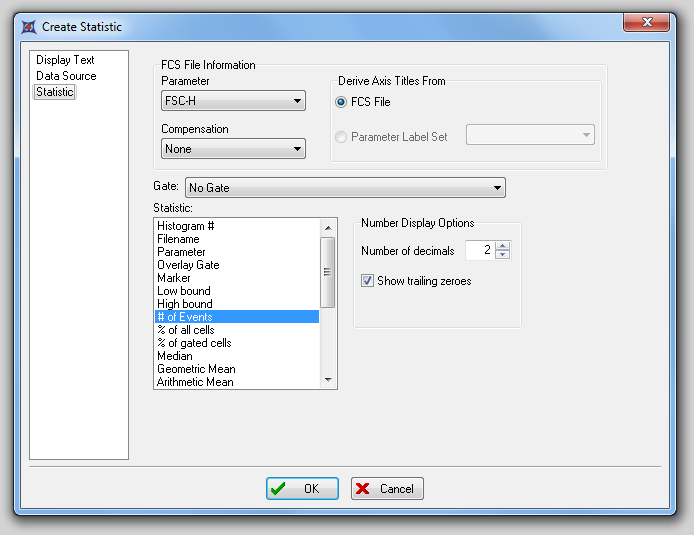Select % of all cells statistic

pyautogui.click(x=237, y=330)
